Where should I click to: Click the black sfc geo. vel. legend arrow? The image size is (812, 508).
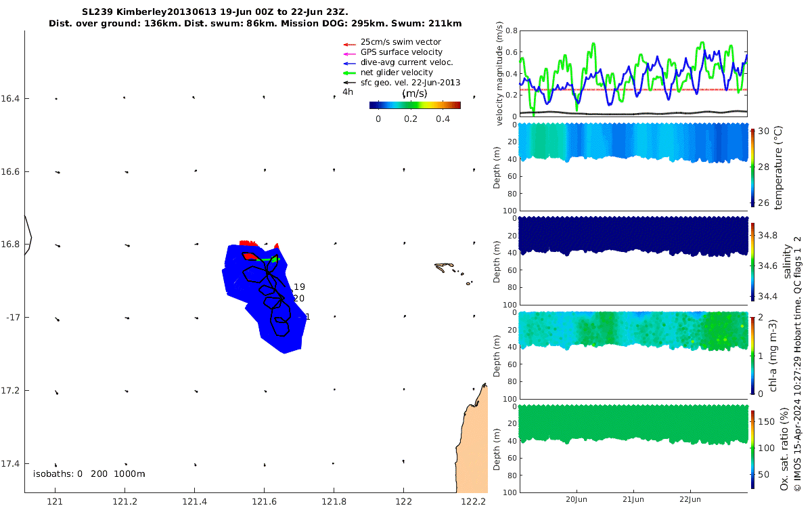click(350, 83)
